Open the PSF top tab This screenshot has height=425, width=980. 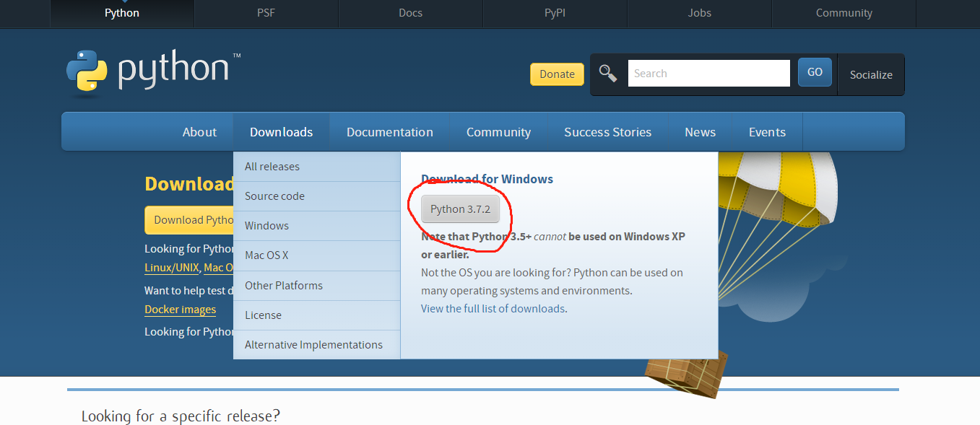(266, 13)
